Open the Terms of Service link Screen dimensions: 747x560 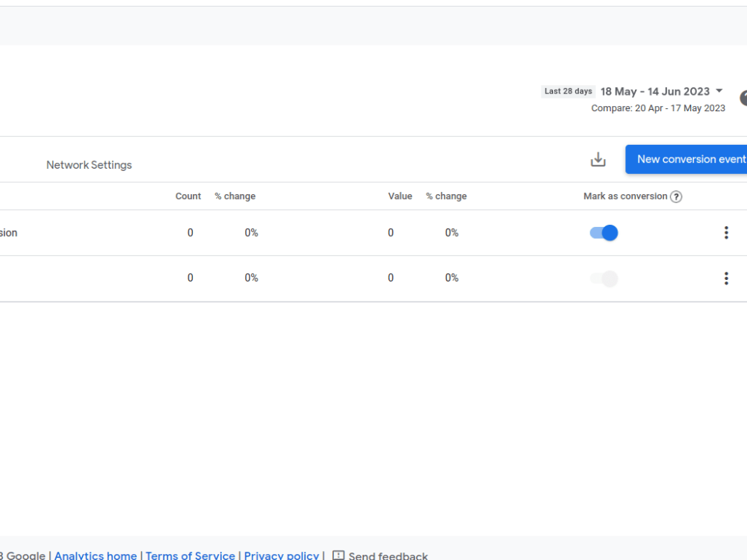point(190,556)
